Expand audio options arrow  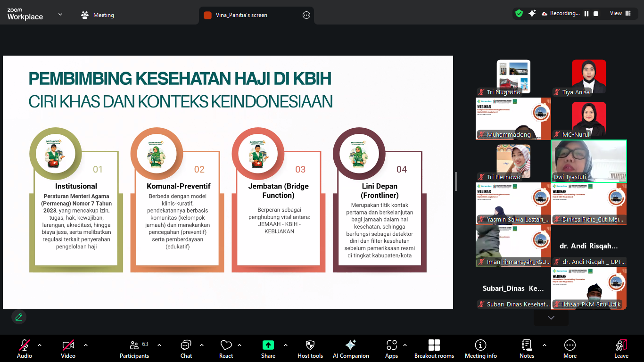40,345
